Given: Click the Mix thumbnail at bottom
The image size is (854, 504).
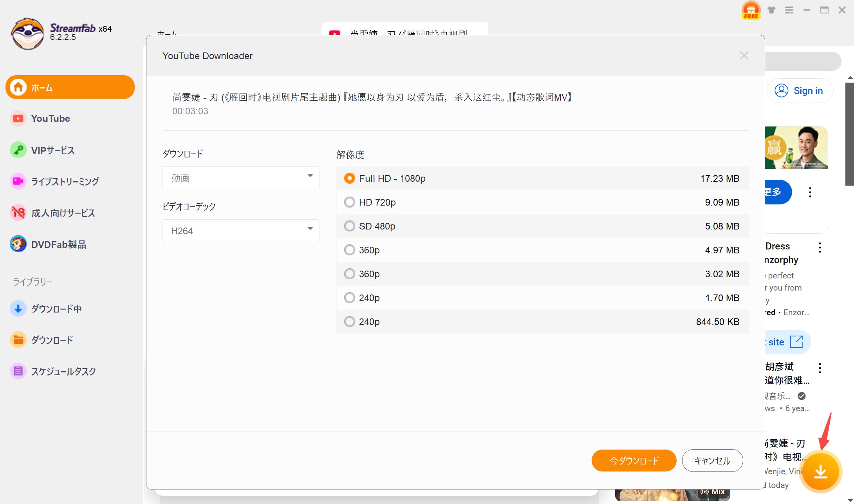Looking at the screenshot, I should 673,495.
